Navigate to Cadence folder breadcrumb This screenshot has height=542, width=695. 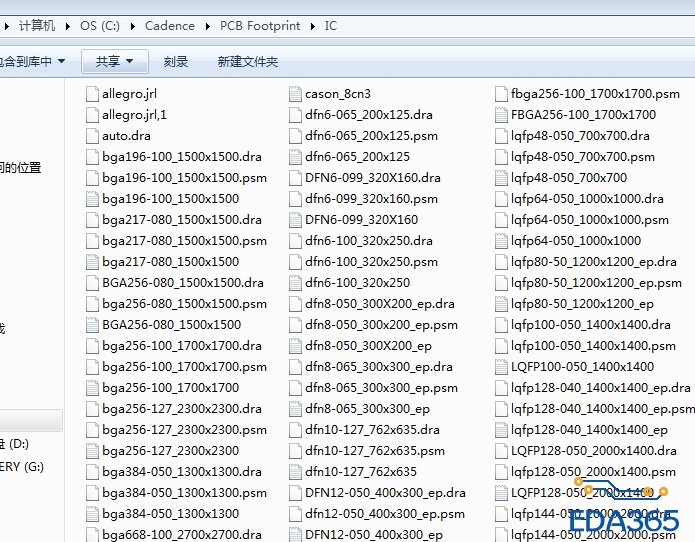[170, 26]
